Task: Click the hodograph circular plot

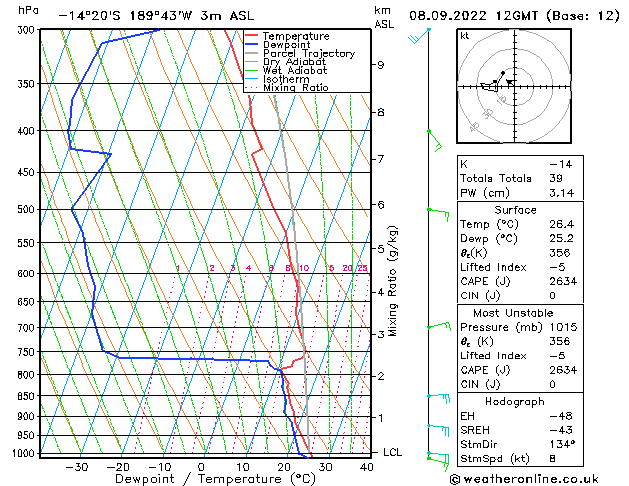Action: click(x=514, y=86)
